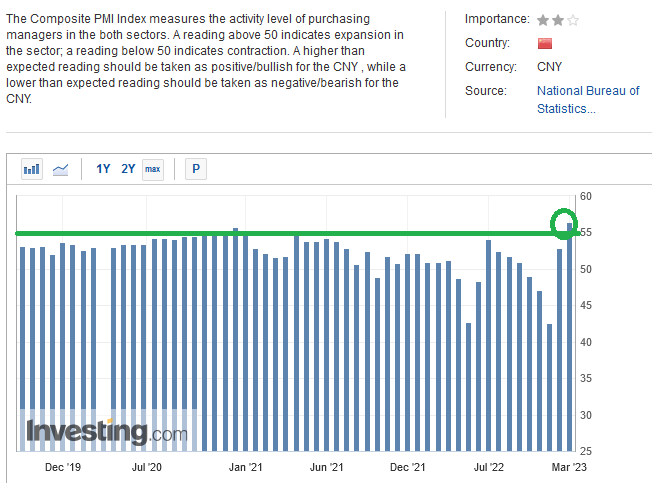652x483 pixels.
Task: Click the Jan '21 x-axis label
Action: click(x=245, y=467)
